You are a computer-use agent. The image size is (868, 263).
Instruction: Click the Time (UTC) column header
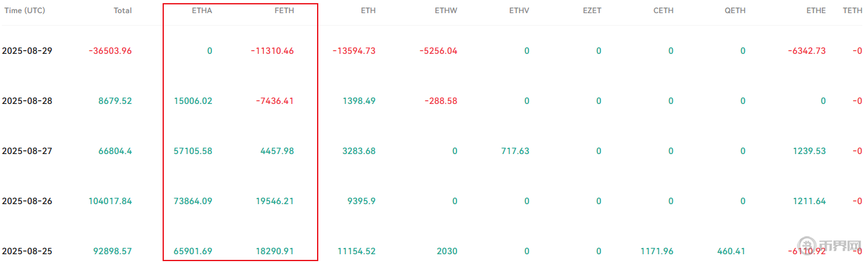click(24, 11)
